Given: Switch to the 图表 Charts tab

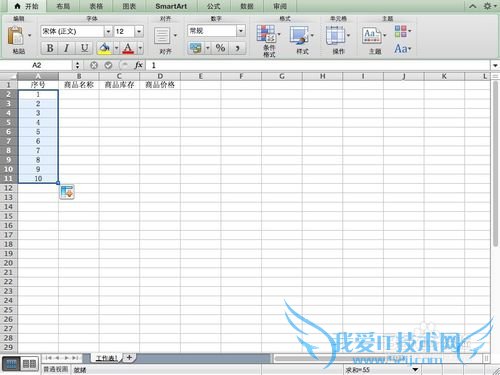Looking at the screenshot, I should pos(129,6).
